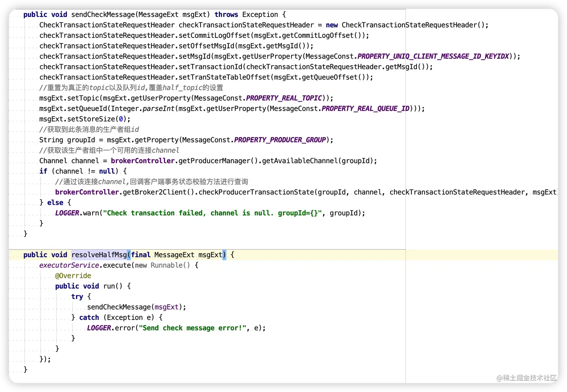
Task: Click the "Check transaction failed" string literal
Action: [x=213, y=213]
